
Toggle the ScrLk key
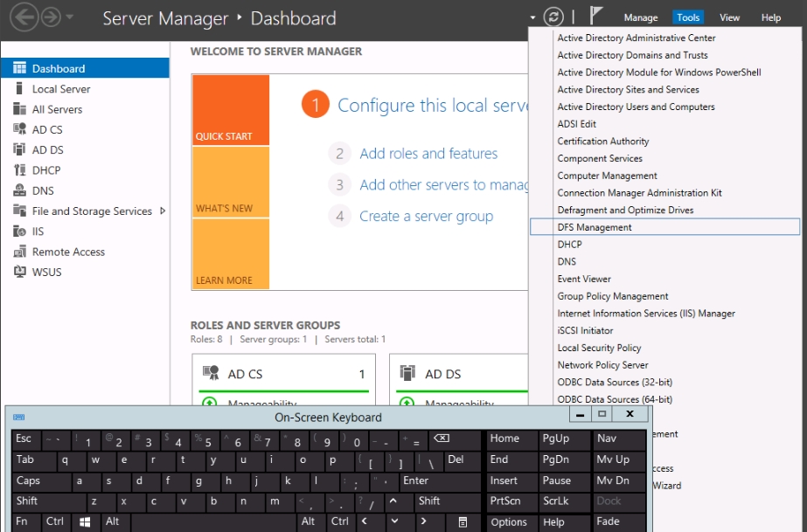pyautogui.click(x=564, y=501)
